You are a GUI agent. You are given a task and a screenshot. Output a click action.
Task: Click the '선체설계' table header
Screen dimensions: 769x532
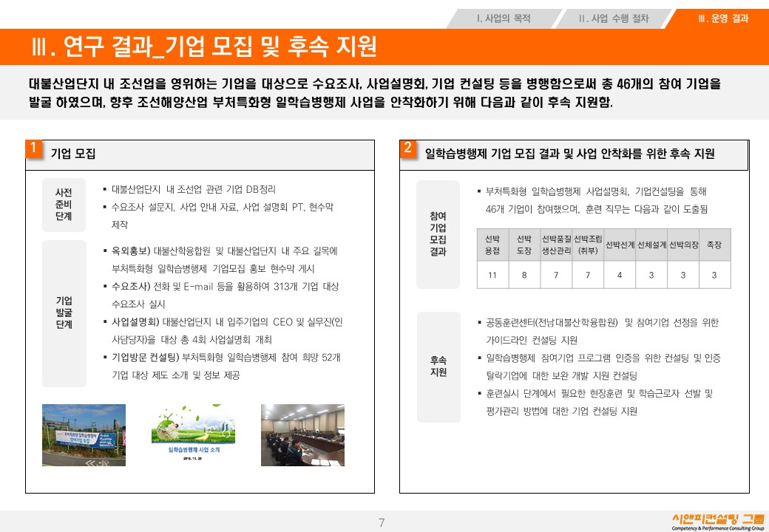[x=651, y=245]
